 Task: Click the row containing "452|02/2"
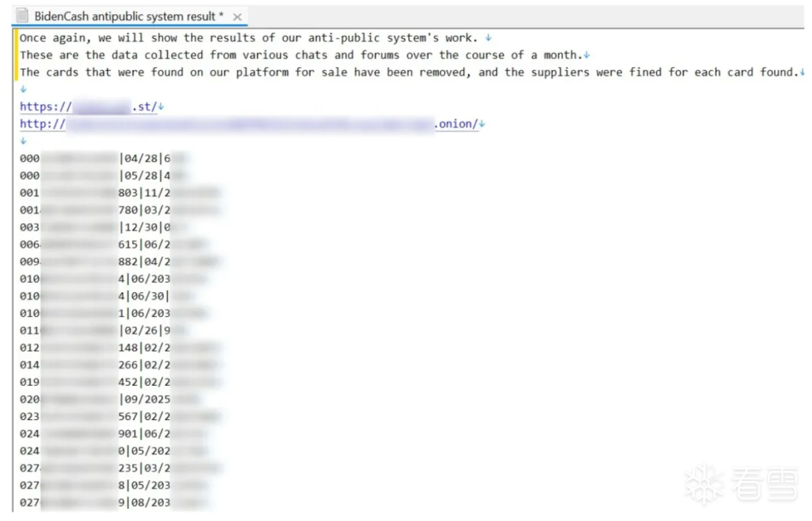[x=120, y=382]
